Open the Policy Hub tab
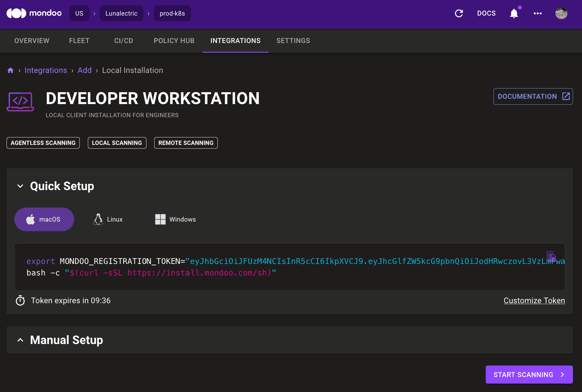Image resolution: width=582 pixels, height=392 pixels. pos(174,41)
